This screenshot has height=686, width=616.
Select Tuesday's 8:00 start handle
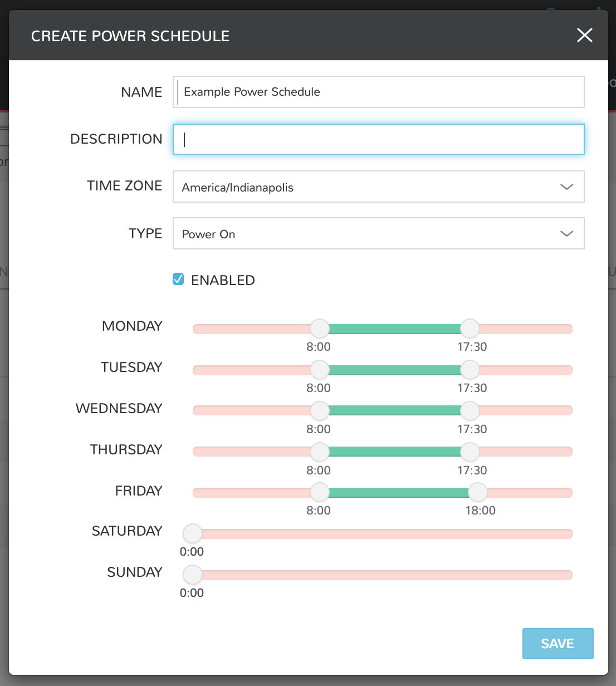click(319, 370)
